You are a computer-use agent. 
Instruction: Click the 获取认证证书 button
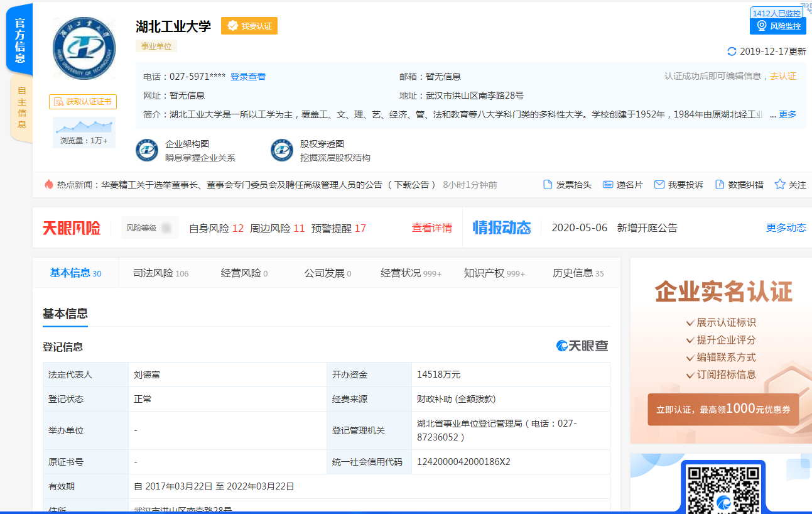[x=83, y=102]
